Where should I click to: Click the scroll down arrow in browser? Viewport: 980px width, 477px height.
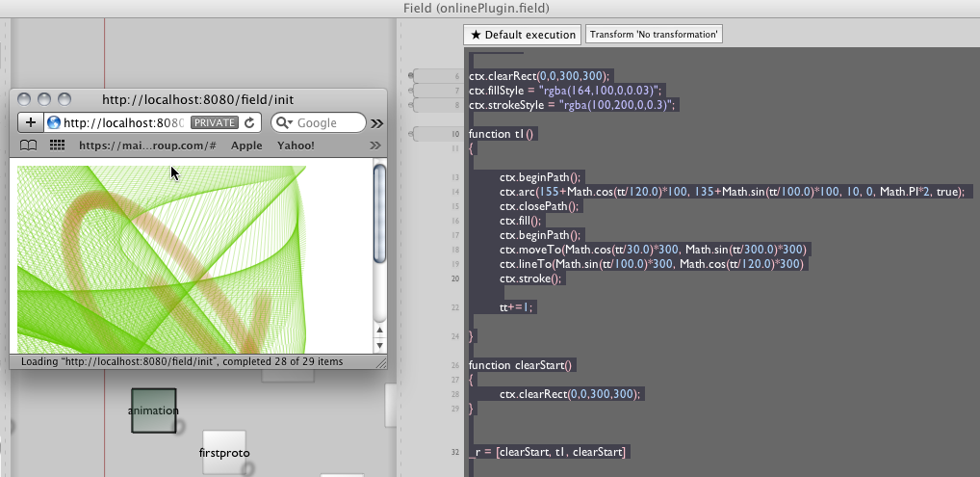(x=379, y=345)
